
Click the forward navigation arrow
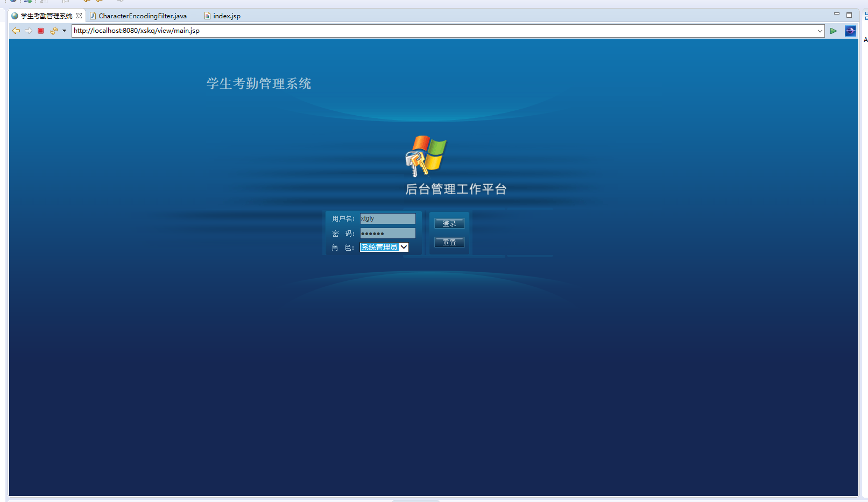(x=28, y=31)
